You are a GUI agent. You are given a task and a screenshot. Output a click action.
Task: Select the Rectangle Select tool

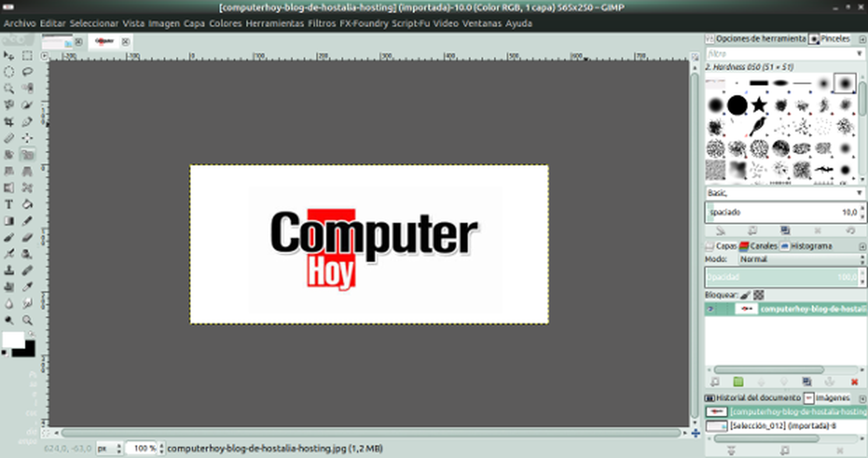pos(27,55)
